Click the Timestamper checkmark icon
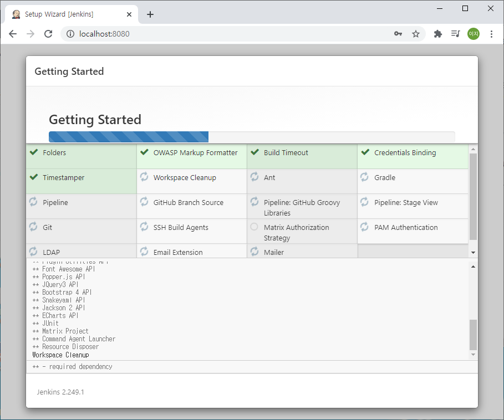 coord(34,177)
